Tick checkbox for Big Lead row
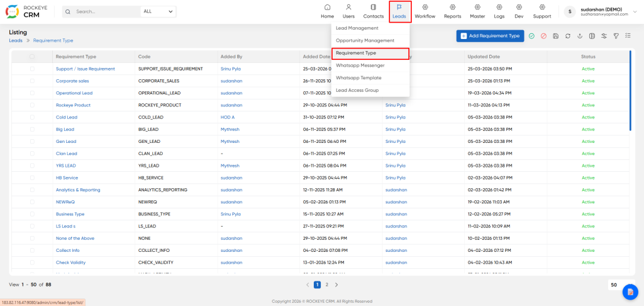 point(32,129)
